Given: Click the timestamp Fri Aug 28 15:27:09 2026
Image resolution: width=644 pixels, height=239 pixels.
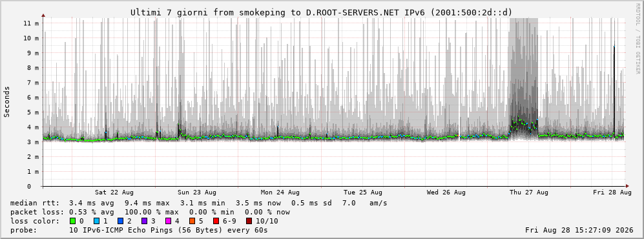Looking at the screenshot, I should (579, 230).
